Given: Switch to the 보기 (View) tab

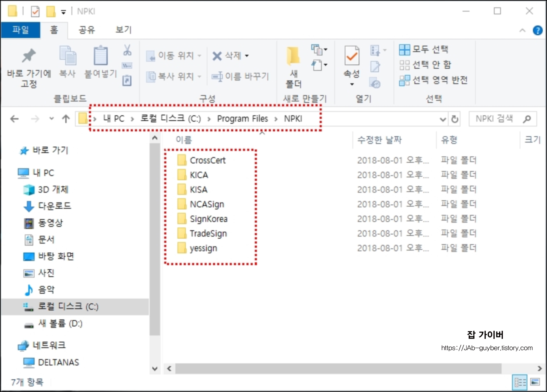Looking at the screenshot, I should (x=123, y=30).
